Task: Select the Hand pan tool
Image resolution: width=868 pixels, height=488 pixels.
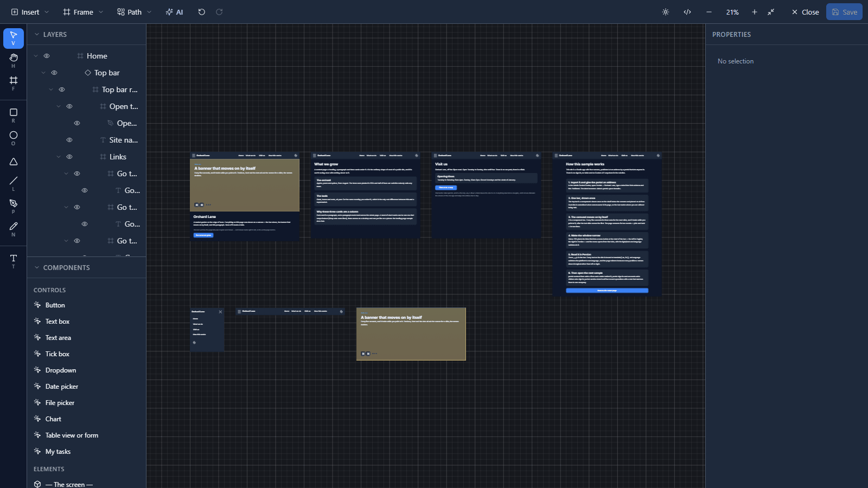Action: (x=14, y=61)
